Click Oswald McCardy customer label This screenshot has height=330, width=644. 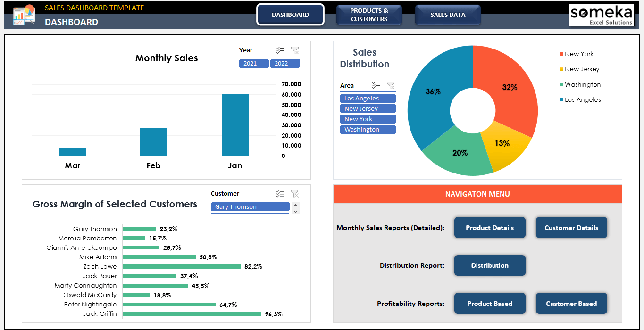(90, 295)
